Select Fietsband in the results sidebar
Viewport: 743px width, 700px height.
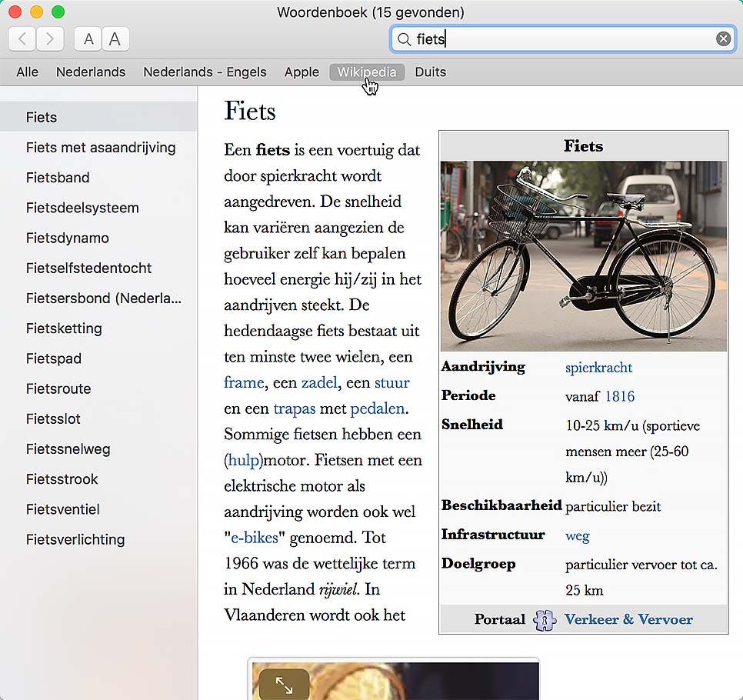click(x=57, y=178)
